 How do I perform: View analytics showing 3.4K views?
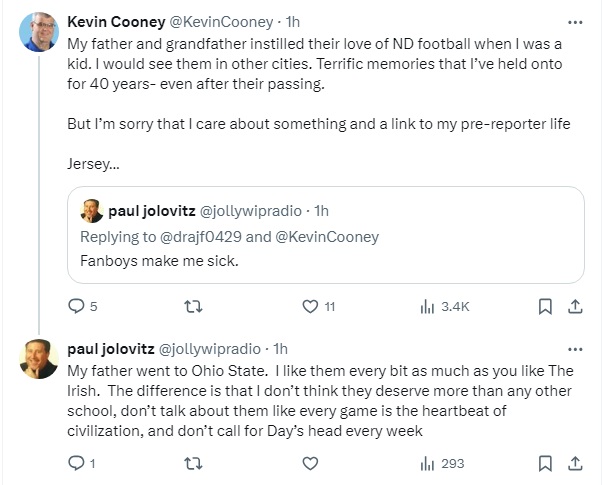click(427, 306)
